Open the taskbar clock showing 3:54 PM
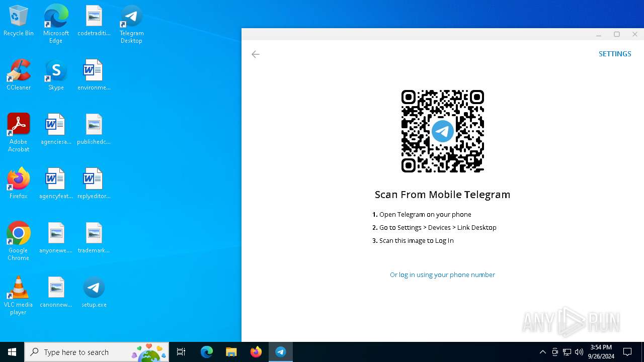Screen dimensions: 644x362 point(601,352)
